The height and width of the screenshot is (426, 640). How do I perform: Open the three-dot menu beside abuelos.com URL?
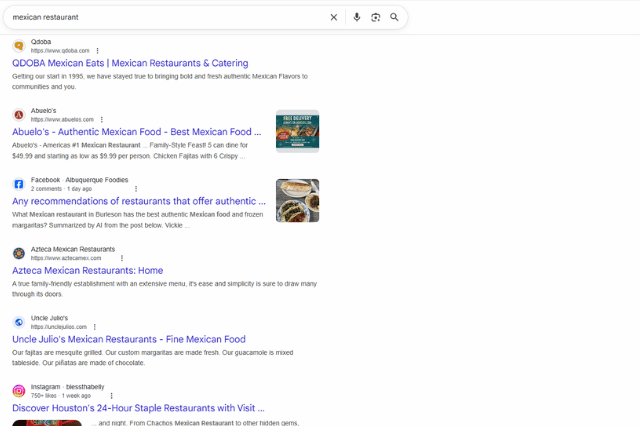pos(102,120)
